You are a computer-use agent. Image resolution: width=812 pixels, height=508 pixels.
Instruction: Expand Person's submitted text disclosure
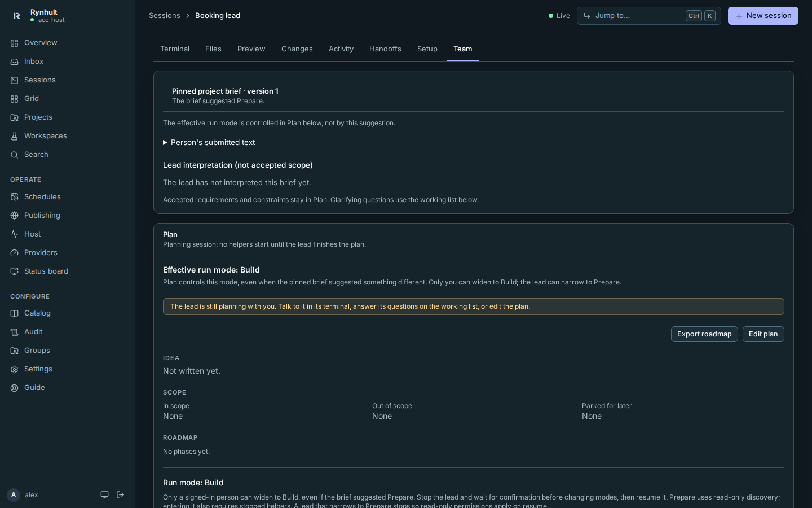click(x=209, y=143)
